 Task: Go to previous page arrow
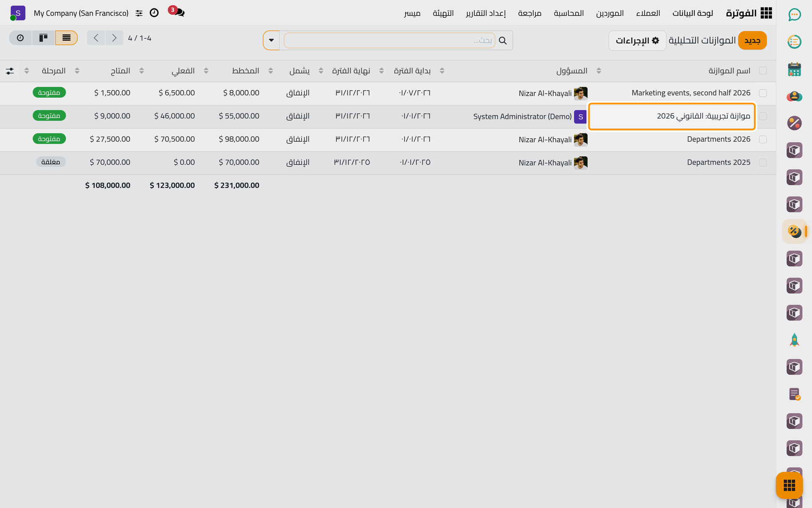point(96,38)
